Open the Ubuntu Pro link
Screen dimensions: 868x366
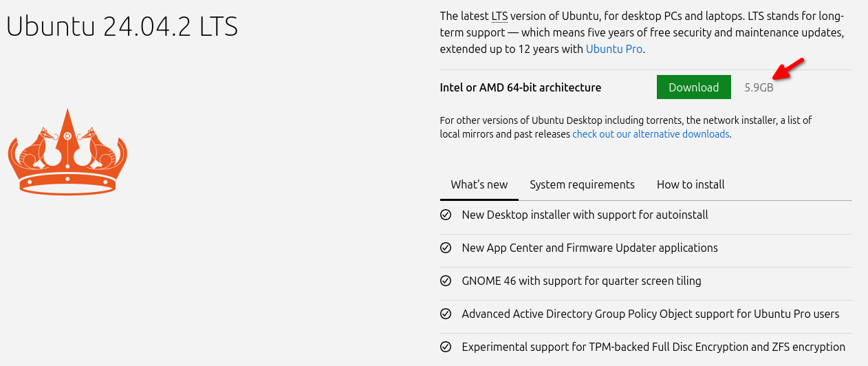(x=614, y=49)
